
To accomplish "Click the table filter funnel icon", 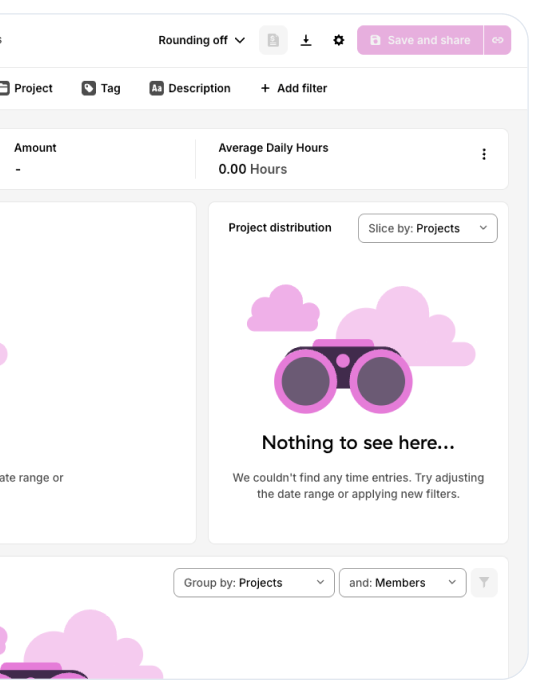I will pyautogui.click(x=484, y=582).
